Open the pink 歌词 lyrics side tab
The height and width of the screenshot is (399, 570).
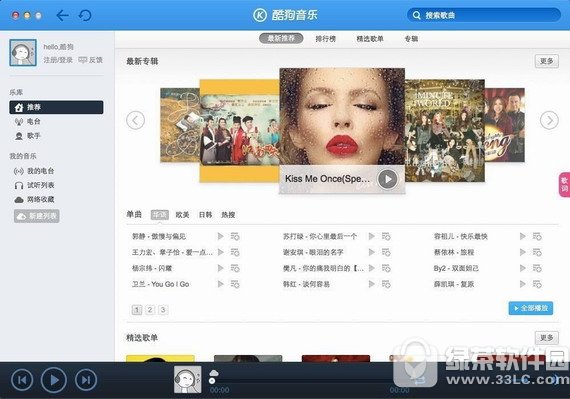coord(564,185)
